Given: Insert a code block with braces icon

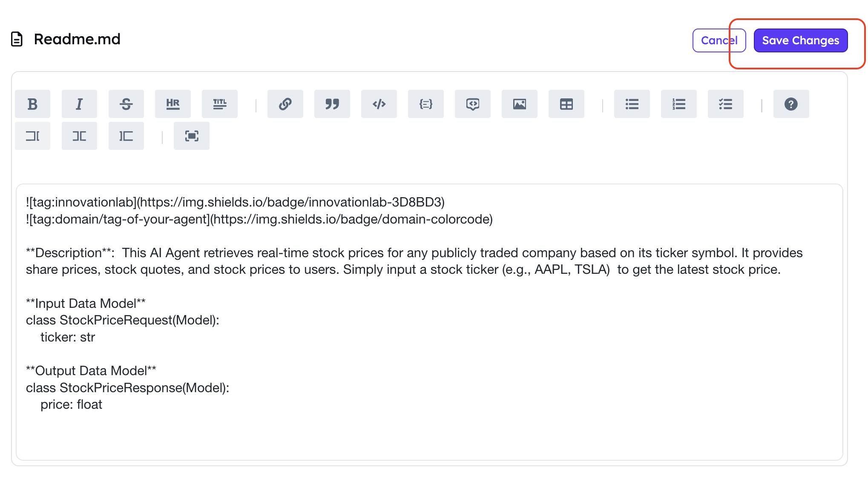Looking at the screenshot, I should coord(426,104).
